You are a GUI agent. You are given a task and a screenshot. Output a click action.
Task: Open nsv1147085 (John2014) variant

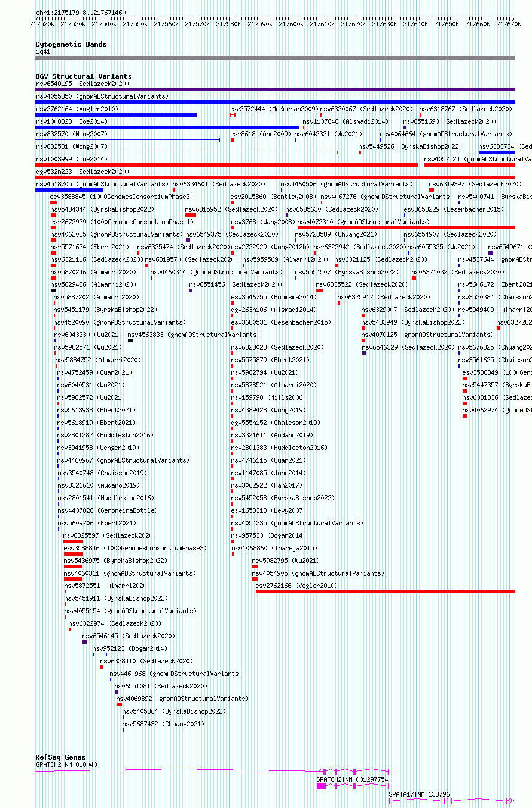[x=268, y=473]
